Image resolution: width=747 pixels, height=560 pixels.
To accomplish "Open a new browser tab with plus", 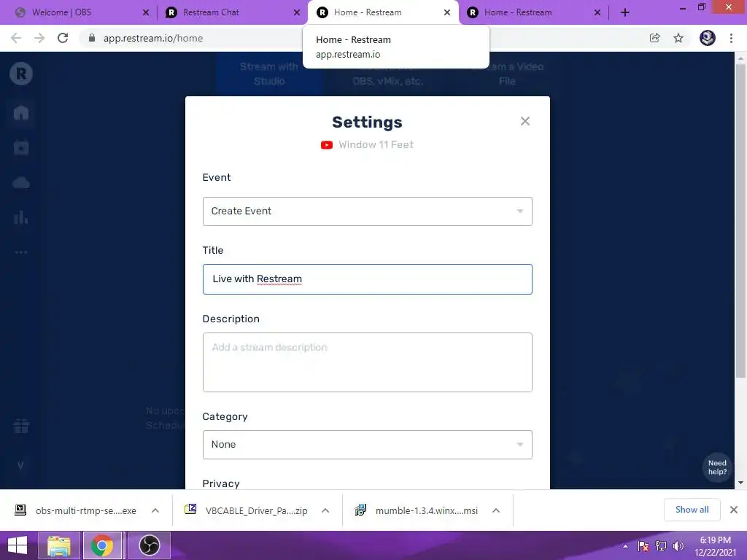I will tap(625, 13).
